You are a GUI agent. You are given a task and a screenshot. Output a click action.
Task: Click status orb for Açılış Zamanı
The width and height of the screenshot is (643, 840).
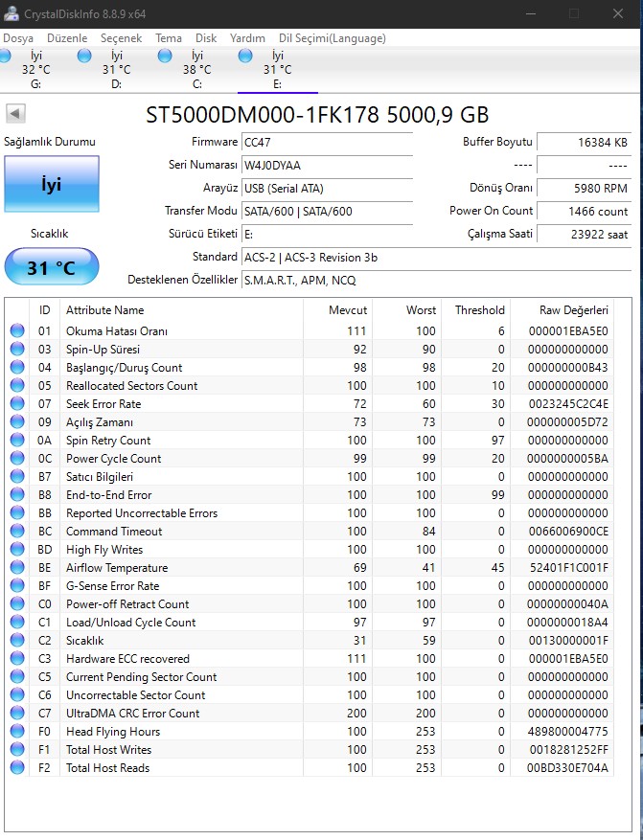click(x=17, y=421)
